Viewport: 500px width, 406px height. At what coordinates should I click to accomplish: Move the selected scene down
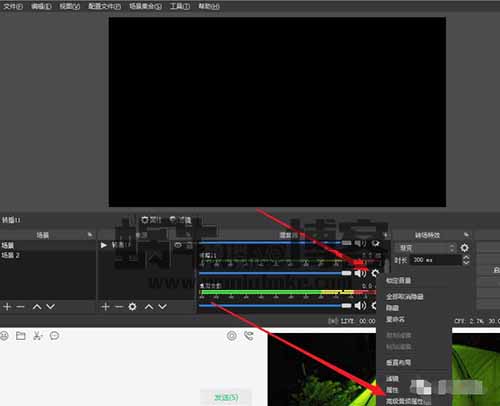click(50, 307)
